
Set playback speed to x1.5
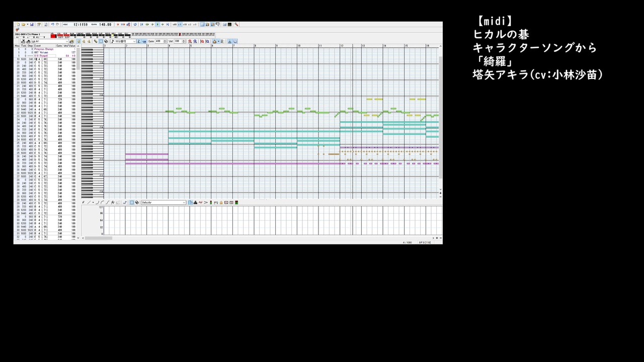pyautogui.click(x=185, y=24)
